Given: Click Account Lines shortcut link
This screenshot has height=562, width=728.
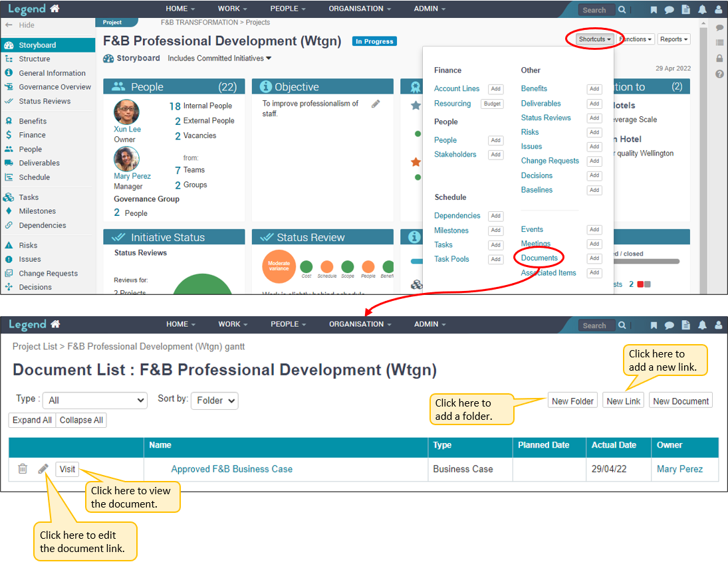Looking at the screenshot, I should pos(456,88).
